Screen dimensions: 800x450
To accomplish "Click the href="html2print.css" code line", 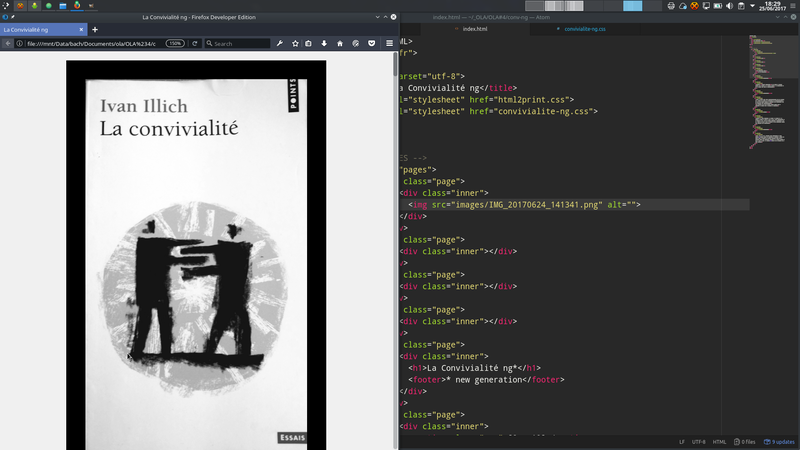I will tap(487, 99).
